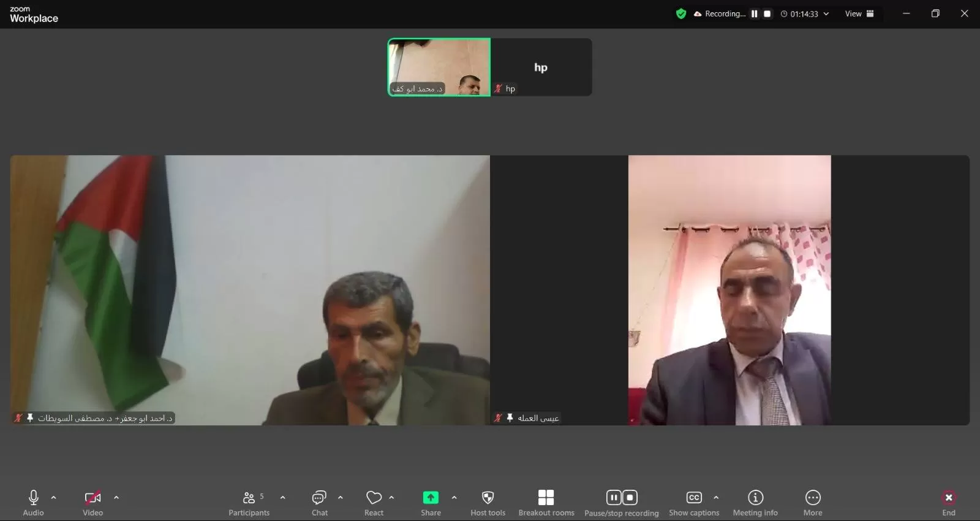Click the green Share screen icon
Screen dimensions: 980x521
tap(431, 498)
